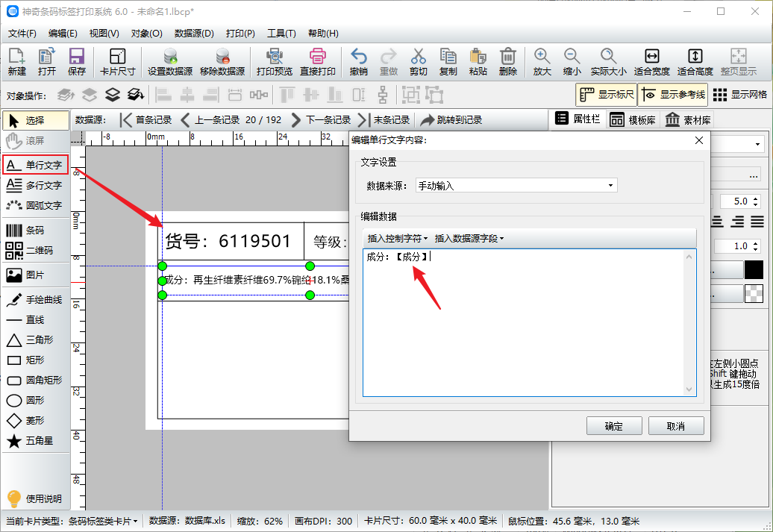Toggle show grid (显示网格) option

[x=740, y=95]
